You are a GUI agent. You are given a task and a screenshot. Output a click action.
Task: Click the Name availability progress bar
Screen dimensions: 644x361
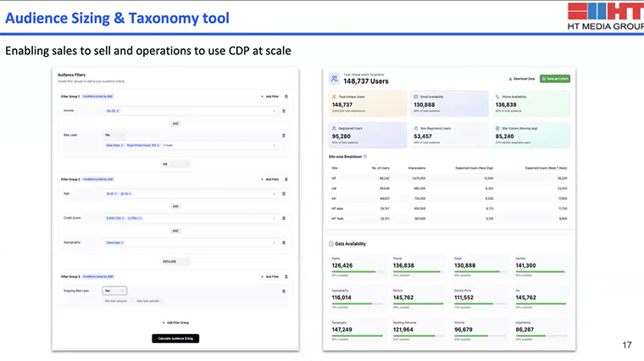click(358, 271)
